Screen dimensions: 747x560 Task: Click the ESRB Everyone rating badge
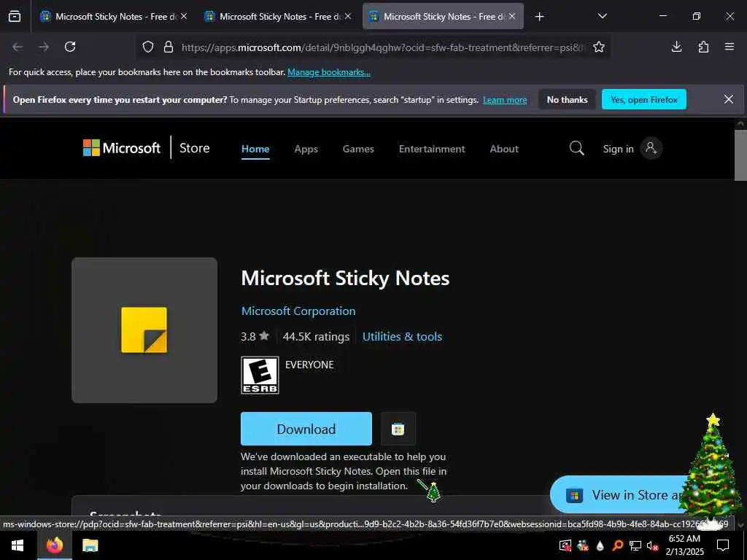point(260,376)
